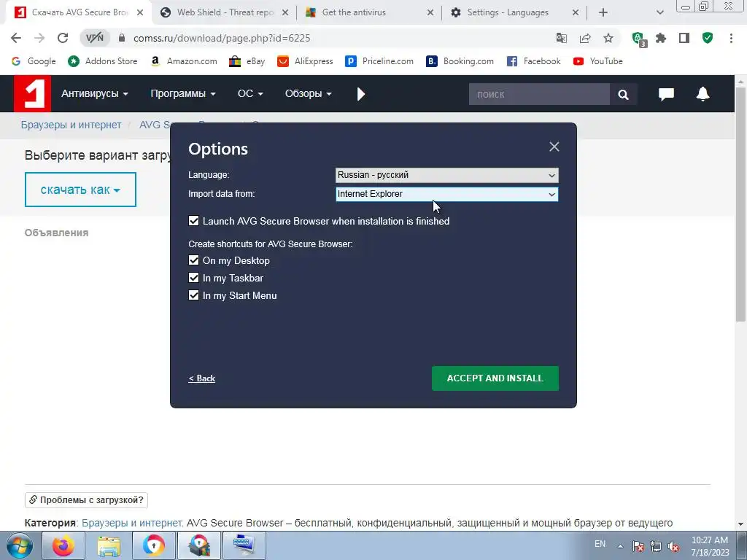This screenshot has height=560, width=747.
Task: Open the extensions puzzle icon
Action: point(661,38)
